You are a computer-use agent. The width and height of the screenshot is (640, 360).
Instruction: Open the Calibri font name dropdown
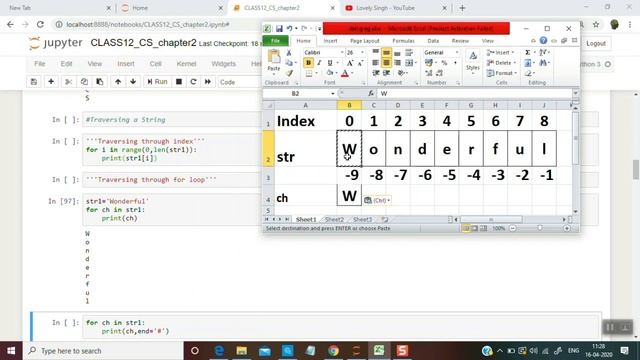(x=342, y=53)
